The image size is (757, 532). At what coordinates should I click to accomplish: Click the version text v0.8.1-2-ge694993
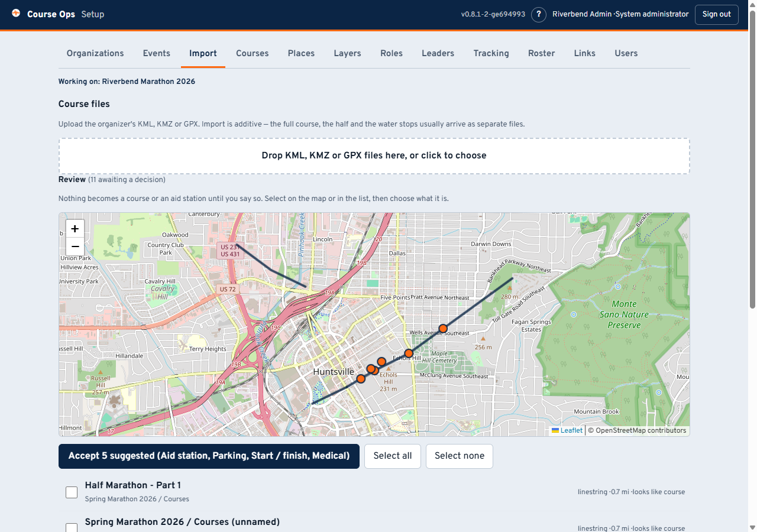[493, 14]
